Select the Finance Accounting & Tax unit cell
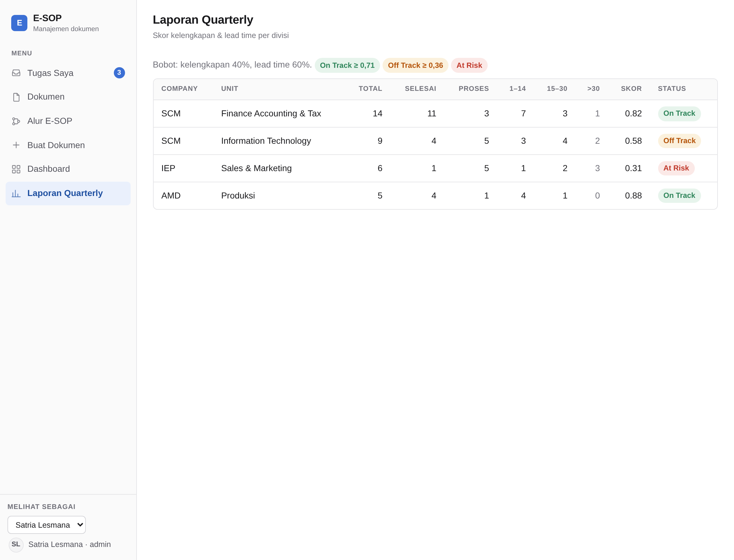This screenshot has height=560, width=734. tap(271, 114)
